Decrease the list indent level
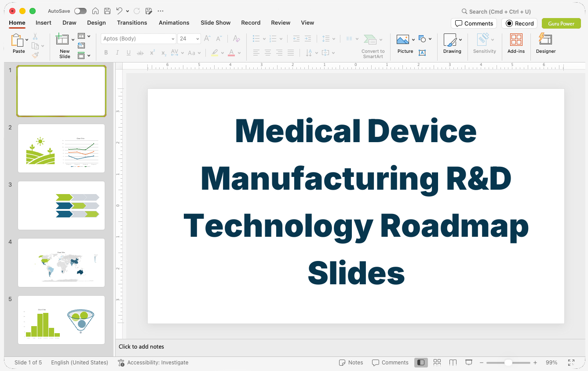 pos(296,39)
